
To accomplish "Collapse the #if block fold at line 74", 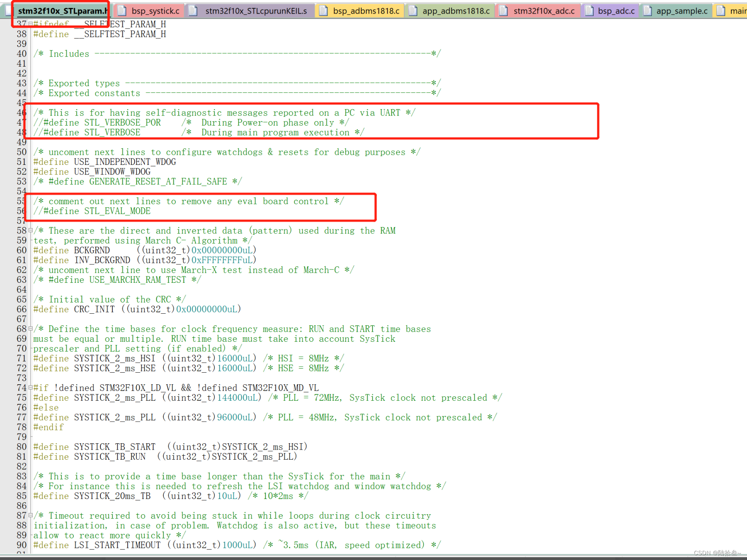I will click(x=30, y=388).
